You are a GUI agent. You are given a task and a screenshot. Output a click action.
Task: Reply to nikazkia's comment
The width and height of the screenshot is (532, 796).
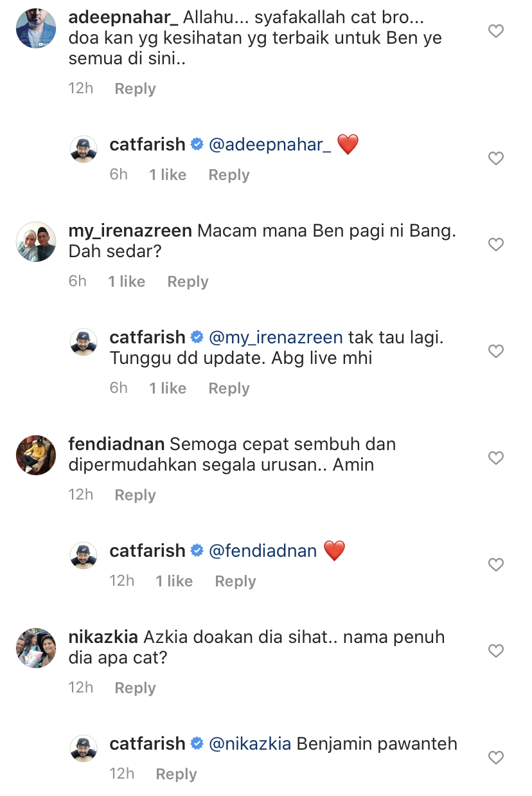tap(135, 688)
